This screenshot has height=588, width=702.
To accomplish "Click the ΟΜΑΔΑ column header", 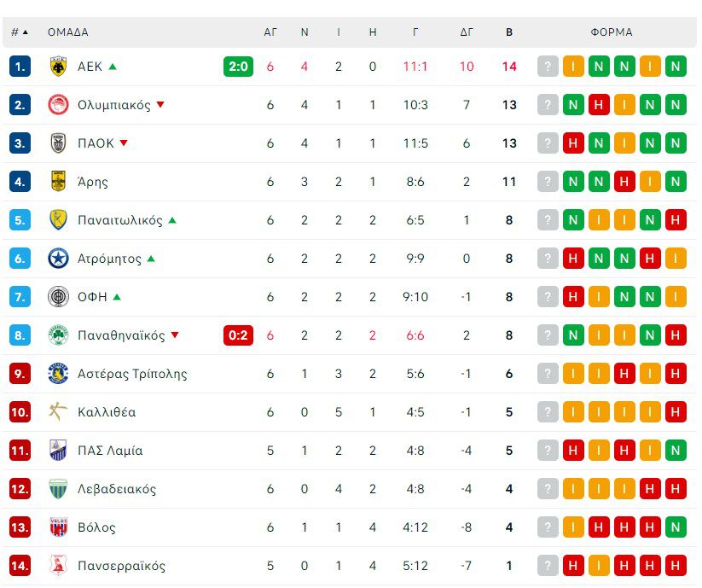I will tap(68, 32).
